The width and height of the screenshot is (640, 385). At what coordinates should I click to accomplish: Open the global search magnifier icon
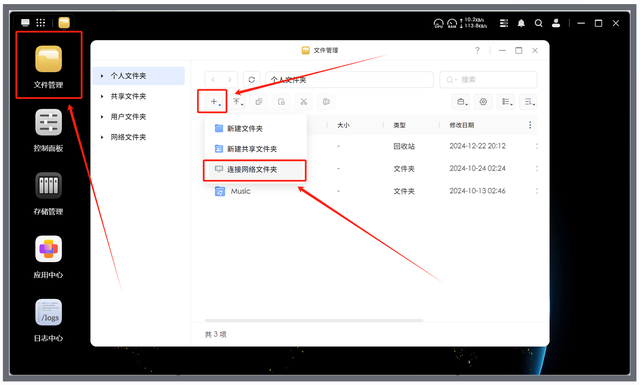tap(539, 23)
